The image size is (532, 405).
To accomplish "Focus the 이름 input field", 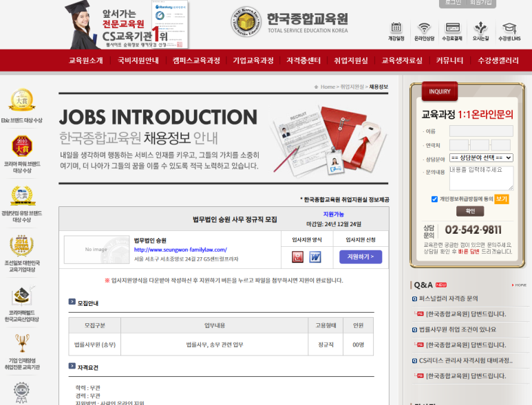I will pos(481,131).
